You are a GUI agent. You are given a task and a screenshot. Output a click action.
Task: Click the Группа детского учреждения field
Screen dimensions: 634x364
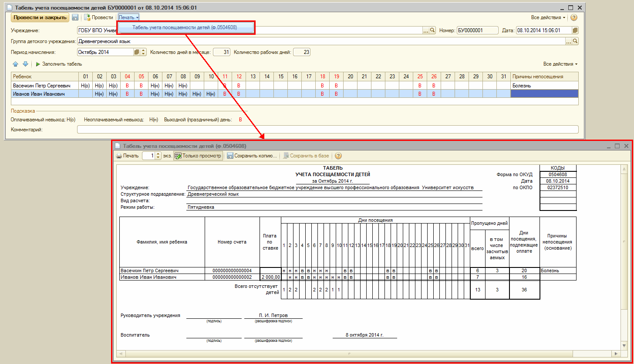(321, 41)
